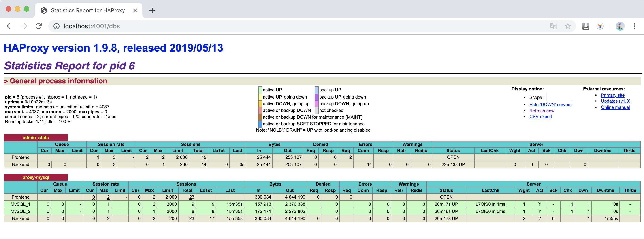Click MySQL_2 bytes out 2 273 802
Screen dimensions: 644x239
[295, 211]
